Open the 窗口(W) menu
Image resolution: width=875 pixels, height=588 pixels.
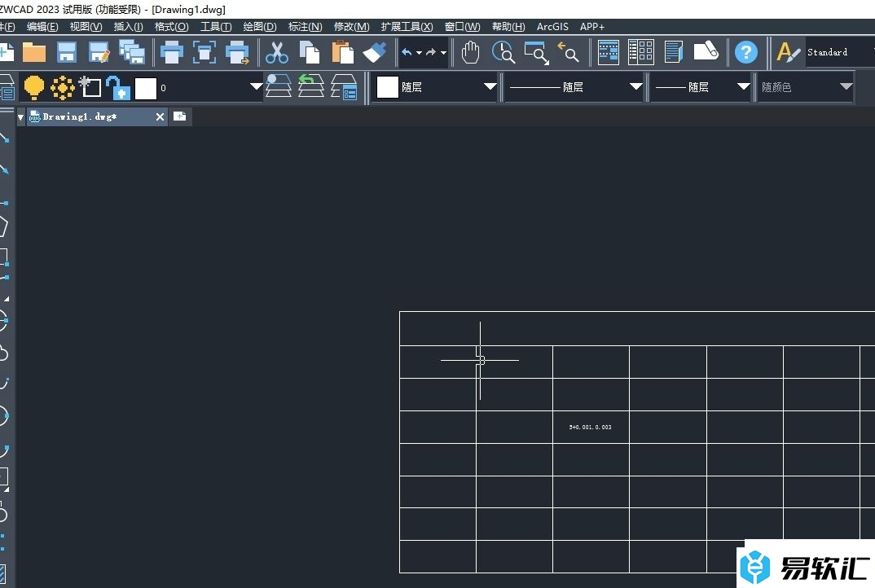tap(463, 27)
